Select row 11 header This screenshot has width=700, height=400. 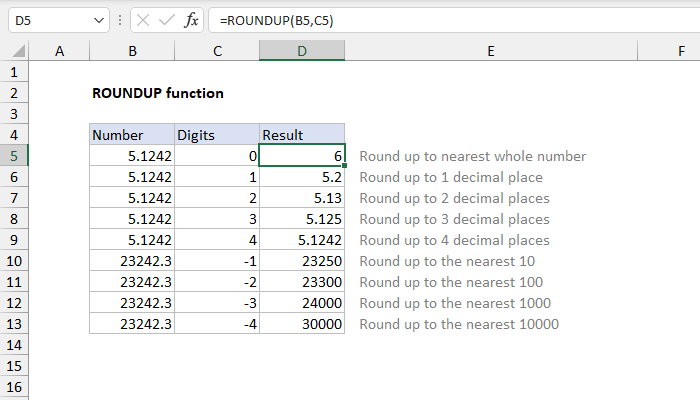click(x=14, y=282)
